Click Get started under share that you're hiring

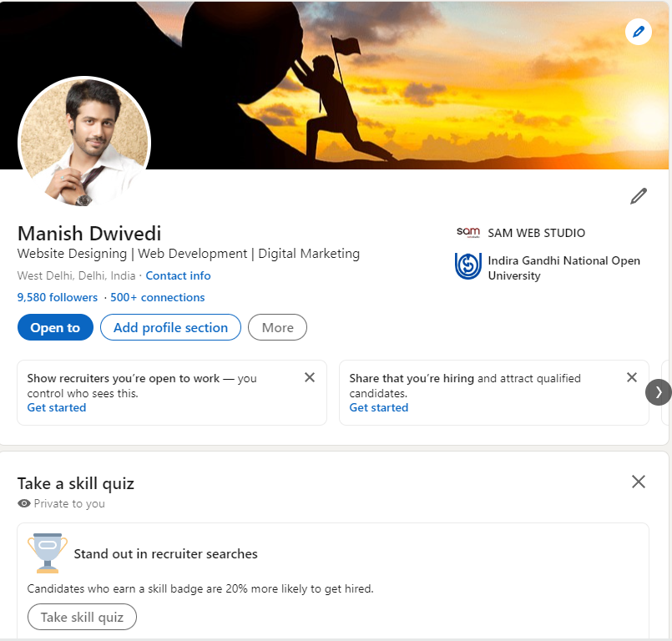click(x=379, y=407)
